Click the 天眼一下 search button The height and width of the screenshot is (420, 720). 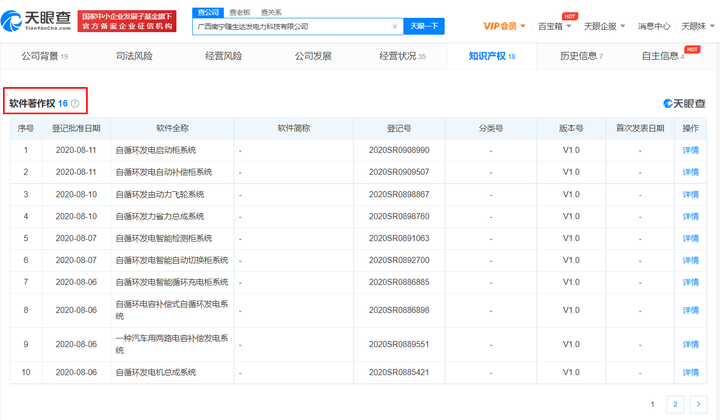(424, 26)
